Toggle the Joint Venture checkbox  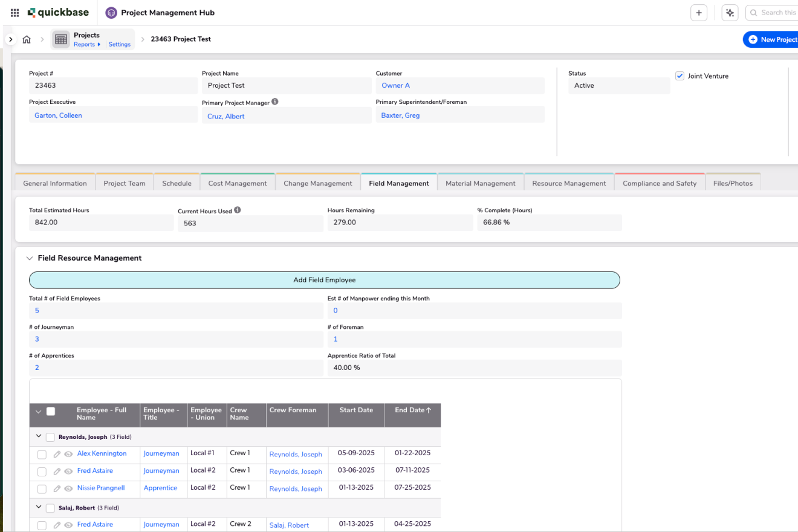680,76
